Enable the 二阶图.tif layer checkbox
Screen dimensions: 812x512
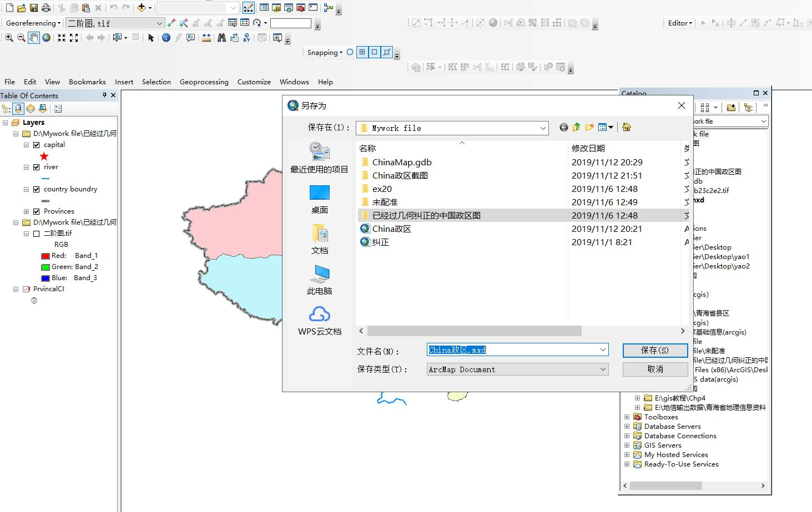[x=36, y=234]
